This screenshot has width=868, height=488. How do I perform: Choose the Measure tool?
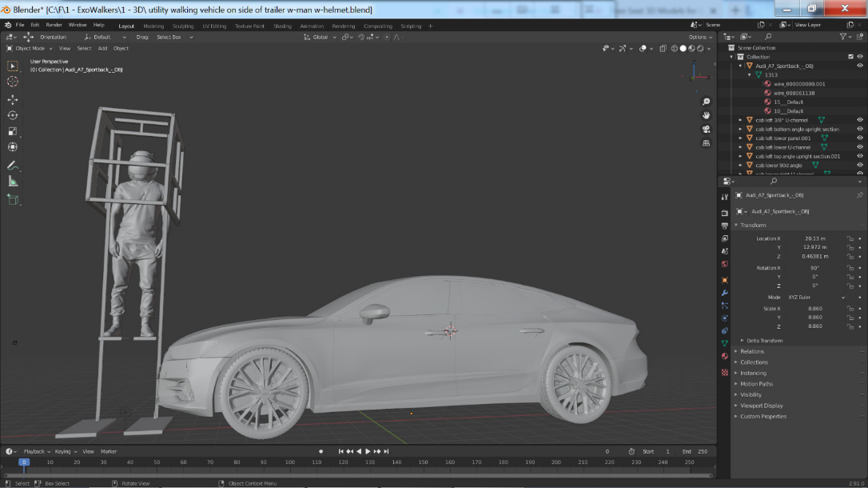coord(12,181)
